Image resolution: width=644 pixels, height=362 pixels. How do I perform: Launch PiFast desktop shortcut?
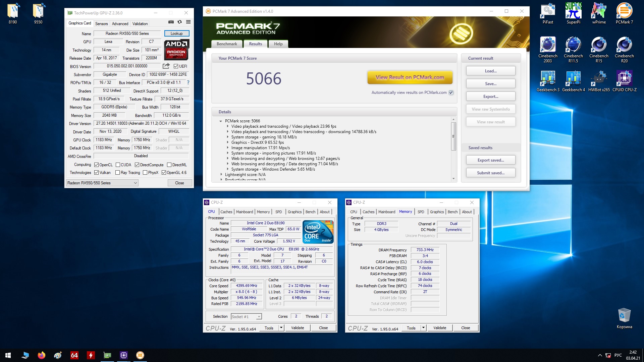tap(548, 13)
